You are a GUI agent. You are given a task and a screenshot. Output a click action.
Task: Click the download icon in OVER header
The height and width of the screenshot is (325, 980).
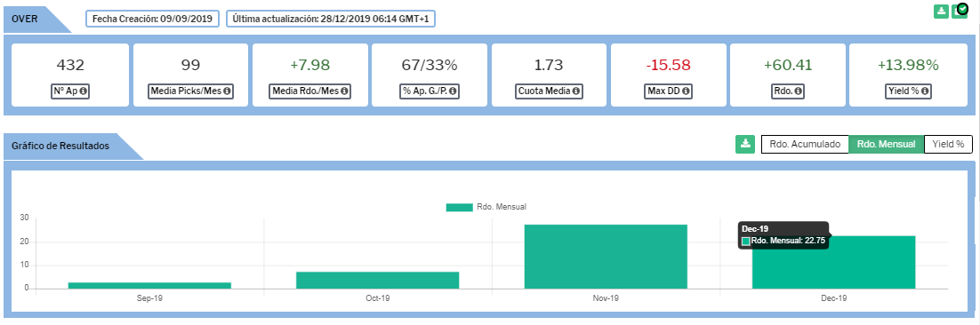[941, 12]
